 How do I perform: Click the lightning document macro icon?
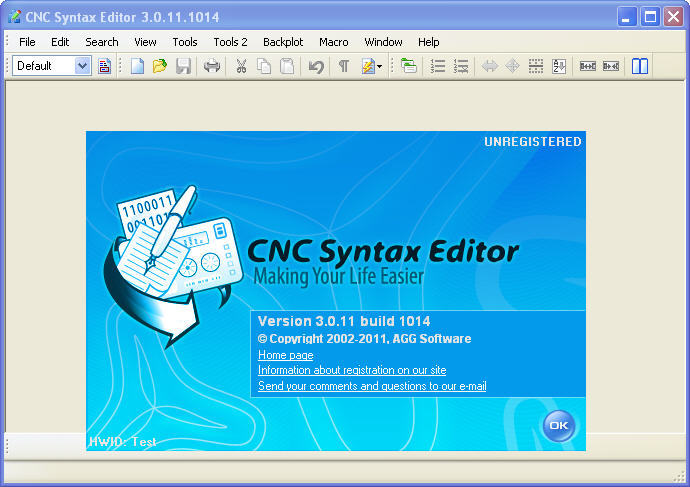tap(368, 66)
